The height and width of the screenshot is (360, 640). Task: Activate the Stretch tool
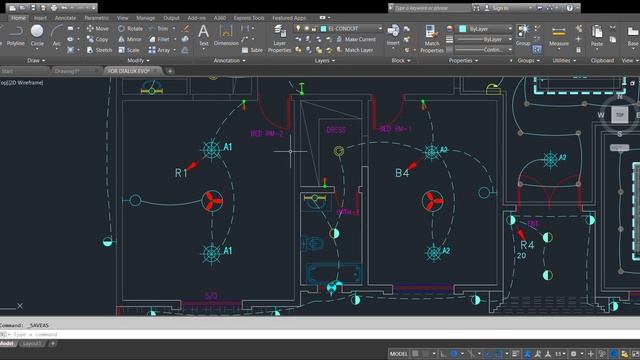99,50
